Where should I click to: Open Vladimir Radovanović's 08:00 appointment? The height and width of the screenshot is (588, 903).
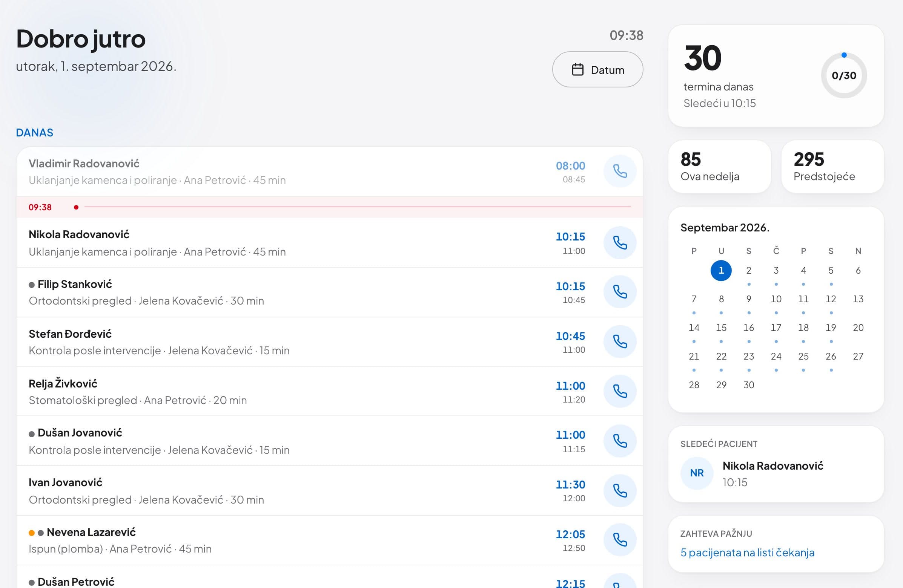tap(329, 172)
